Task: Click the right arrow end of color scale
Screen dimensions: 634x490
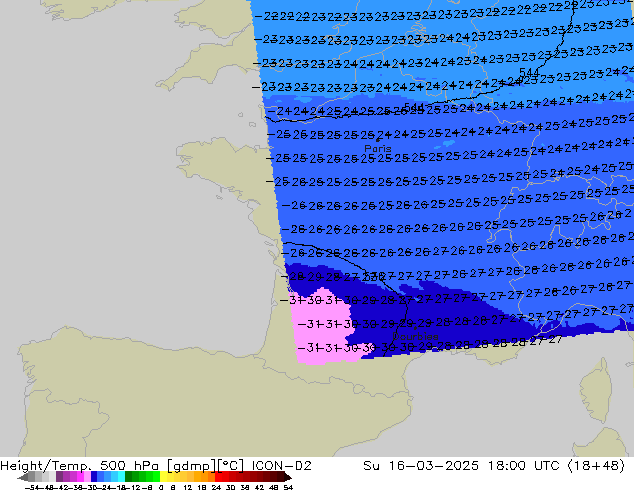Action: pyautogui.click(x=288, y=477)
